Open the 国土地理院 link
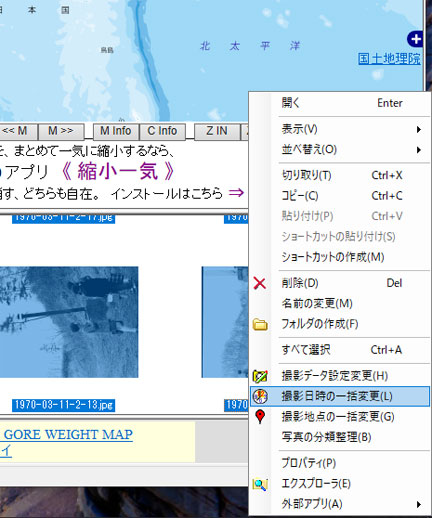Screen dimensions: 432x518 389,59
